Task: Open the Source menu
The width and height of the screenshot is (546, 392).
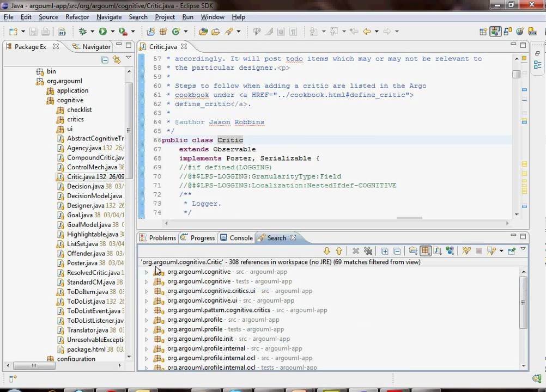Action: pyautogui.click(x=48, y=17)
